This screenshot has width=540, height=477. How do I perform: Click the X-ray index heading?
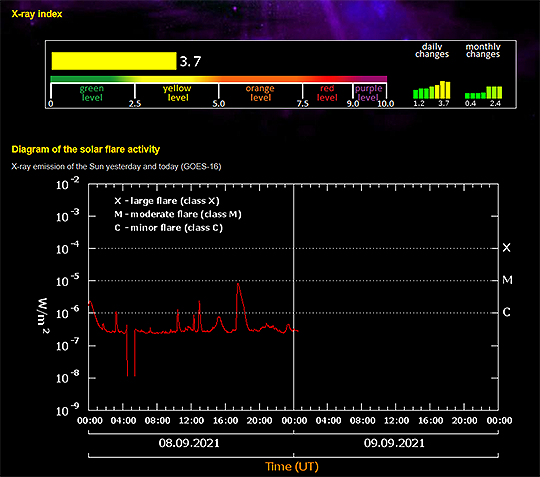(x=37, y=14)
